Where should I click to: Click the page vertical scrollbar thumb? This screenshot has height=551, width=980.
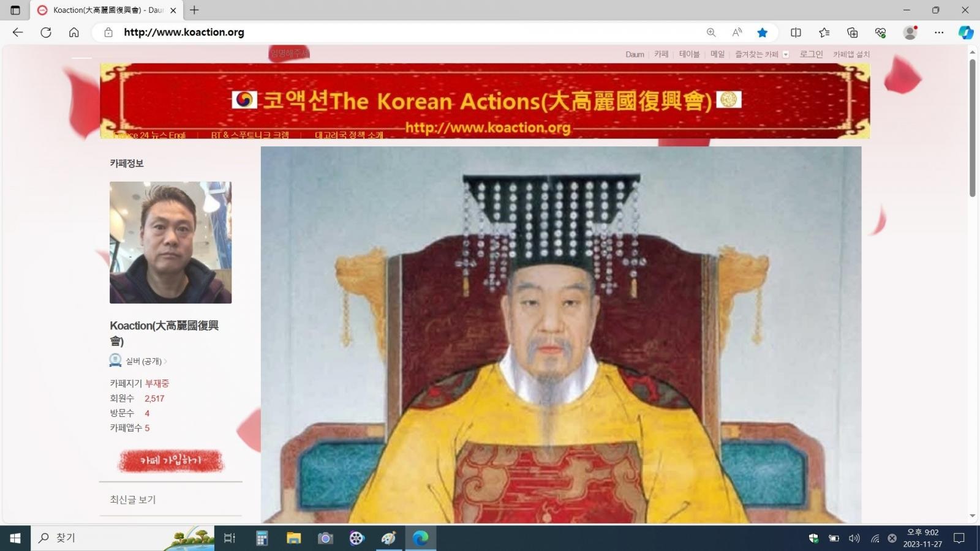point(972,128)
